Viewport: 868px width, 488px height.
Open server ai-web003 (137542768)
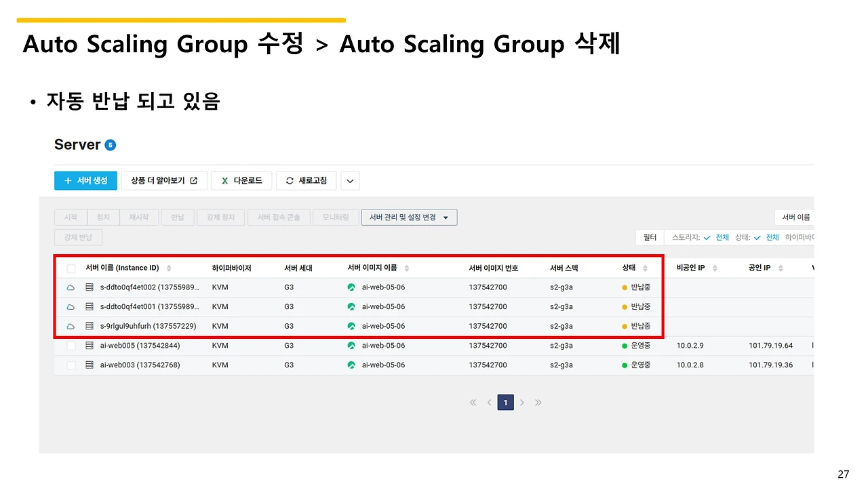click(x=140, y=365)
